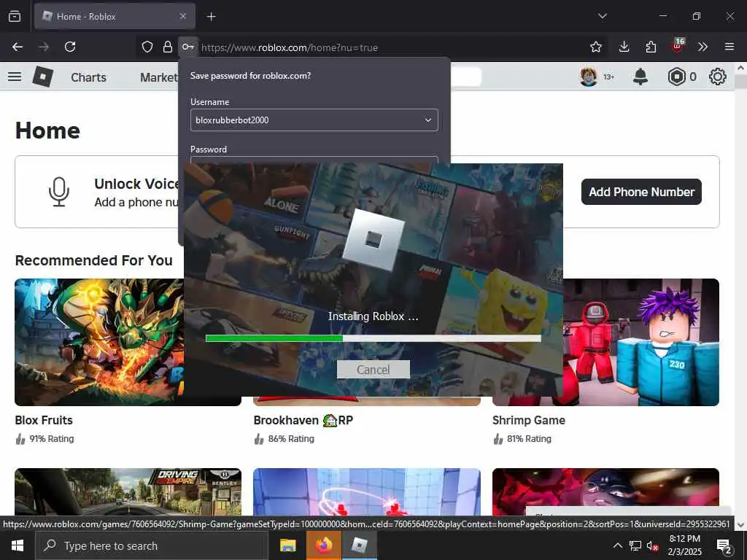Open the tracking protection shield icon

[147, 47]
